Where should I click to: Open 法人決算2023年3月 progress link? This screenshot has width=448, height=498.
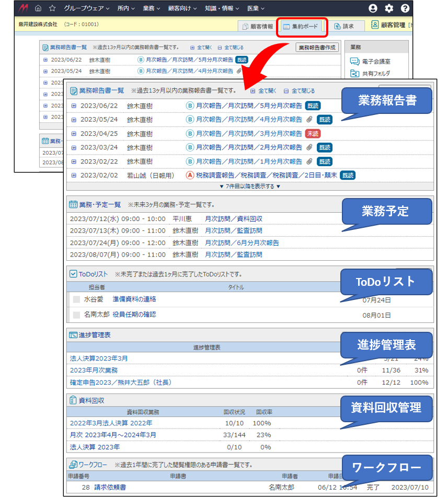tap(99, 358)
